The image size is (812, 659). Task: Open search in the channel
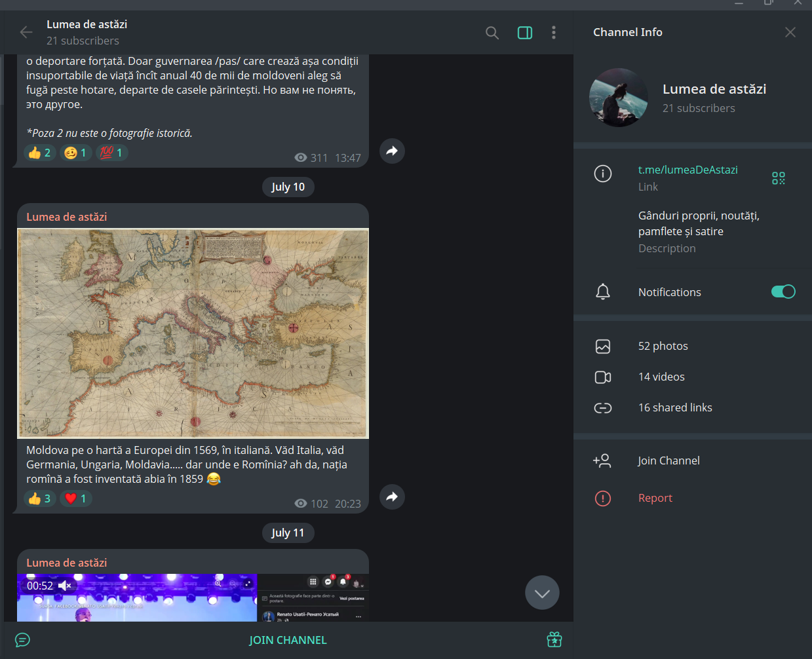(x=492, y=33)
